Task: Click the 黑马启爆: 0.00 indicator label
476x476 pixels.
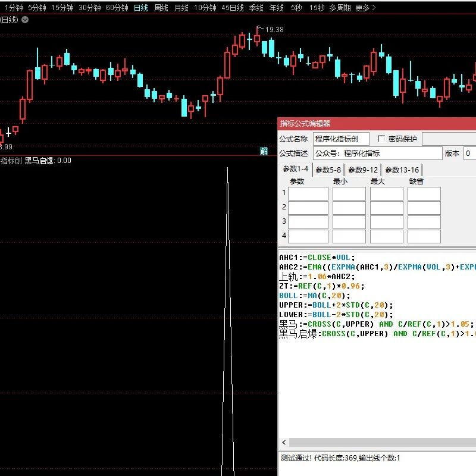Action: (48, 161)
